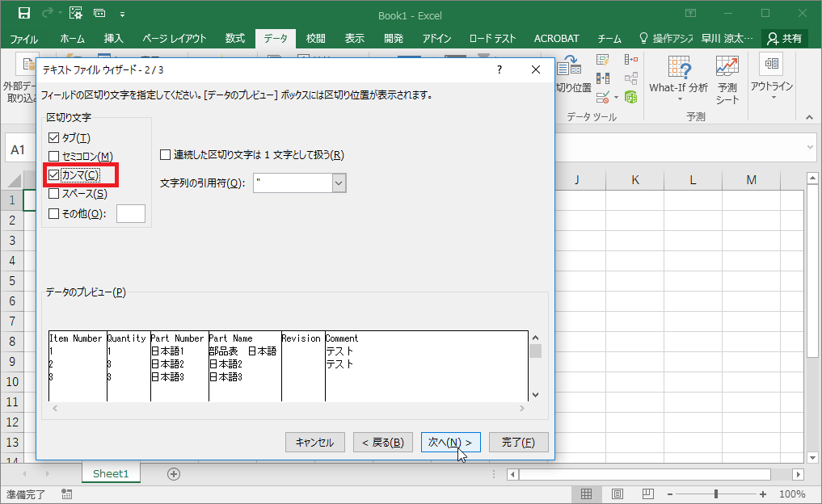
Task: Click the 次へ(N) > button
Action: 450,442
